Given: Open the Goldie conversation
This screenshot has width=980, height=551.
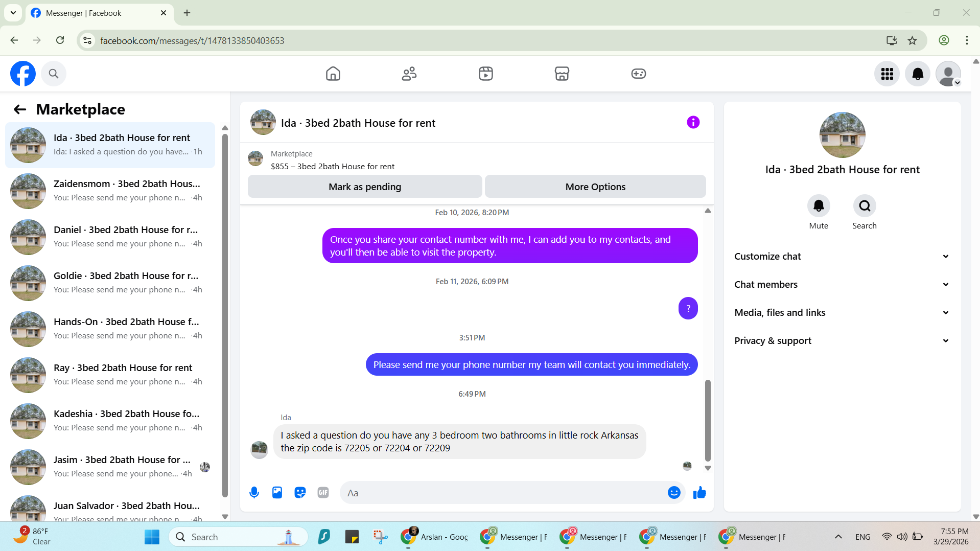Looking at the screenshot, I should tap(110, 283).
